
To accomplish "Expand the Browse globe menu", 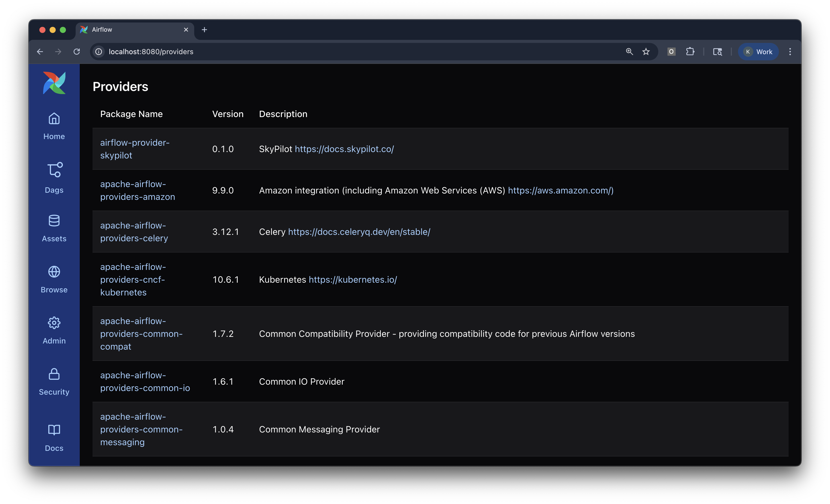I will [54, 280].
